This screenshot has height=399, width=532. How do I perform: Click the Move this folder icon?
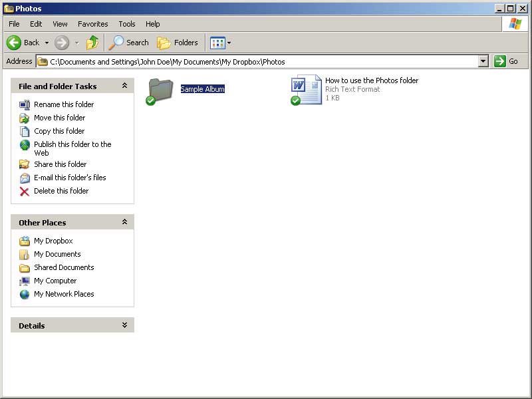(x=24, y=118)
